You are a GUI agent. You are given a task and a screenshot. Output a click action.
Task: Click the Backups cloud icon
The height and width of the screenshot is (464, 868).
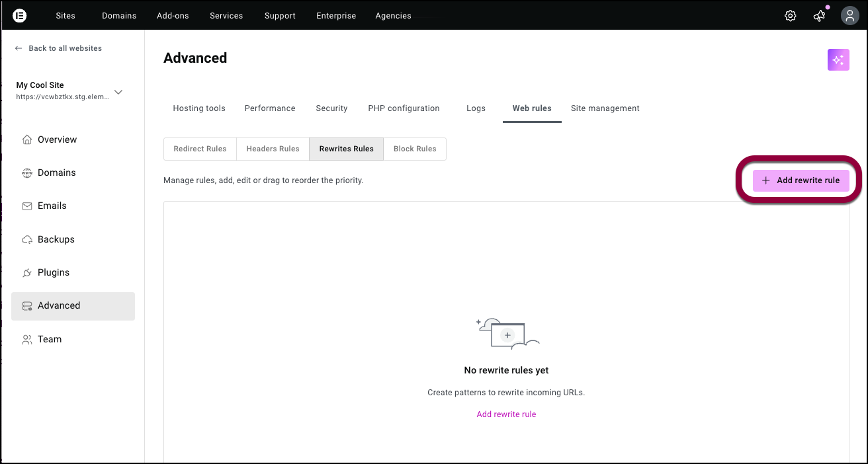pyautogui.click(x=27, y=239)
